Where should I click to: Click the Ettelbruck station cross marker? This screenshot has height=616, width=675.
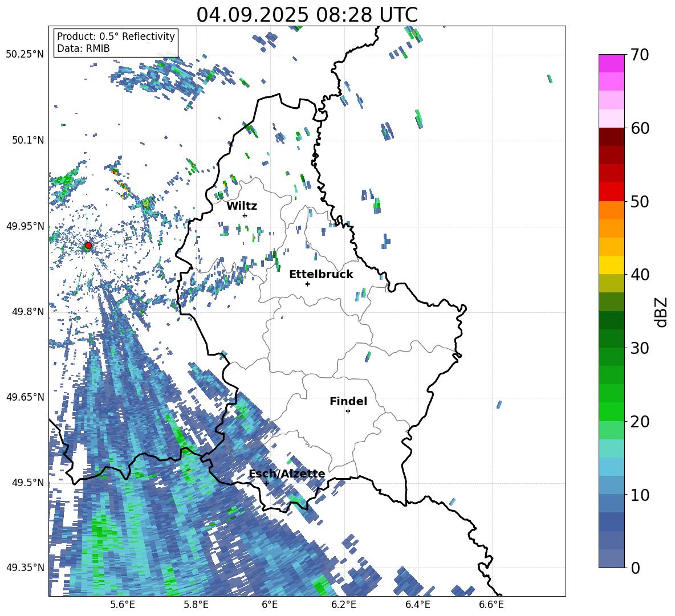[x=307, y=284]
